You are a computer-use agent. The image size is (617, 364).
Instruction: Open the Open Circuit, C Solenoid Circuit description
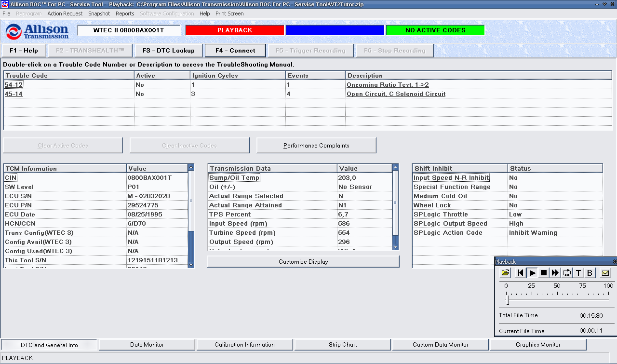coord(396,94)
